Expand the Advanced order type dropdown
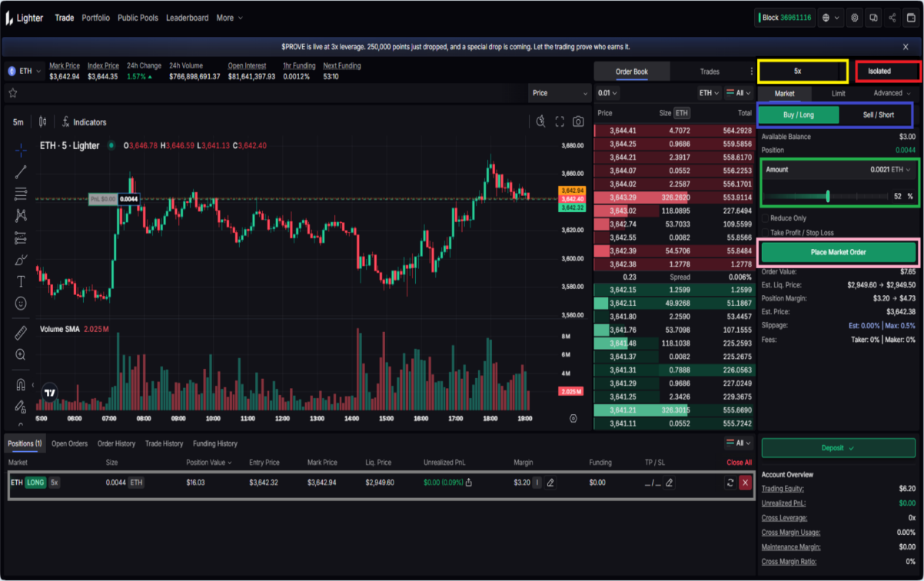This screenshot has height=581, width=924. click(892, 93)
